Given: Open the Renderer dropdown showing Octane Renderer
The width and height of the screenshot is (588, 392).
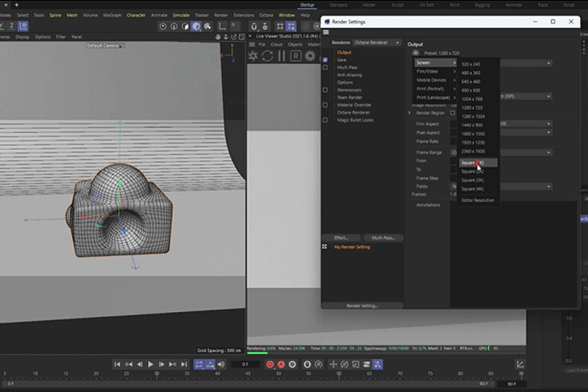Looking at the screenshot, I should coord(376,42).
